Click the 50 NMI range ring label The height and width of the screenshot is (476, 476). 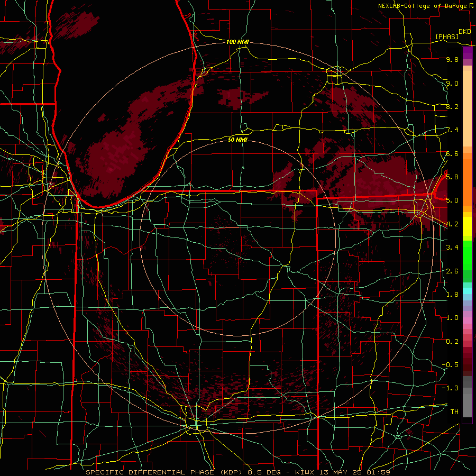237,140
